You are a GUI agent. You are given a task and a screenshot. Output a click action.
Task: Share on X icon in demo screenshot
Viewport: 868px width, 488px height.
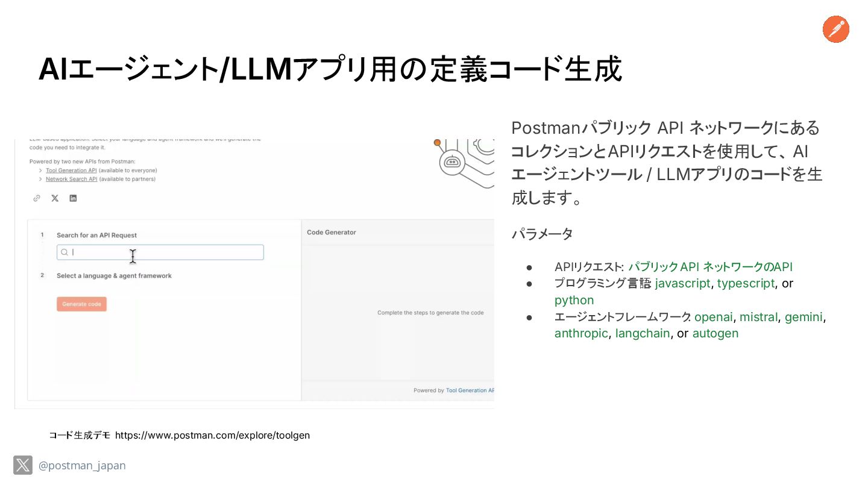click(x=55, y=198)
